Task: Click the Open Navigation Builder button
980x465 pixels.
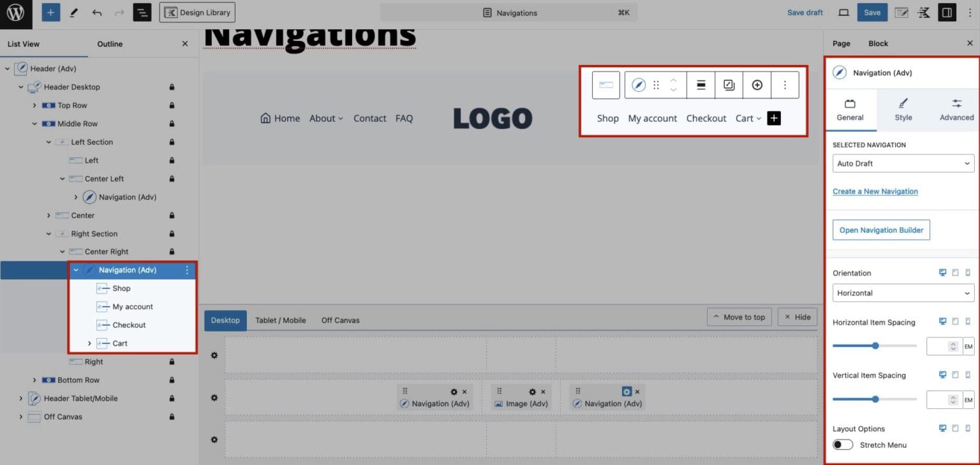Action: (880, 230)
